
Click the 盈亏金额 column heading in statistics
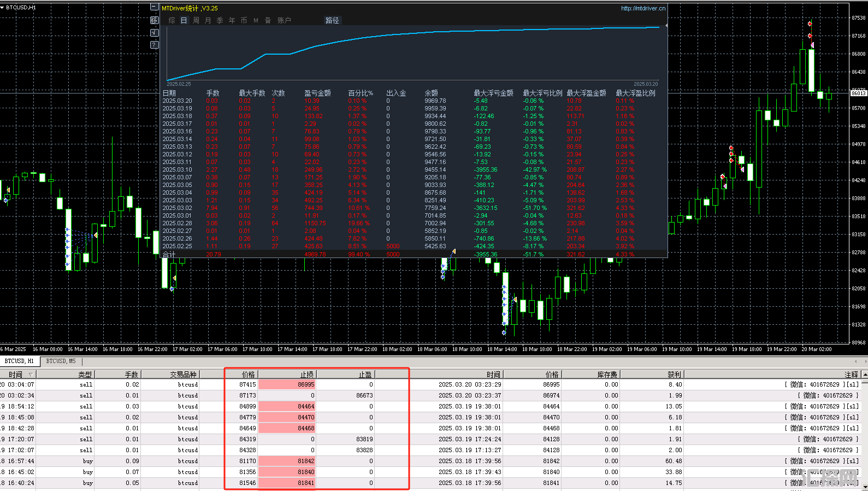(x=317, y=93)
